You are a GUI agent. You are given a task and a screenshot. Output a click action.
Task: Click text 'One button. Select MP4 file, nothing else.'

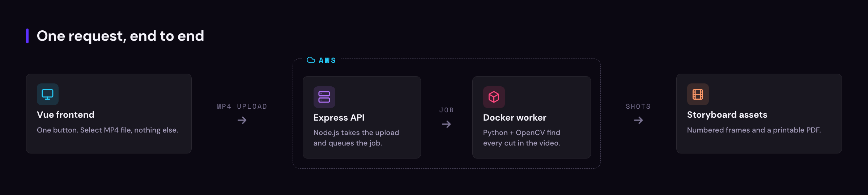click(107, 130)
